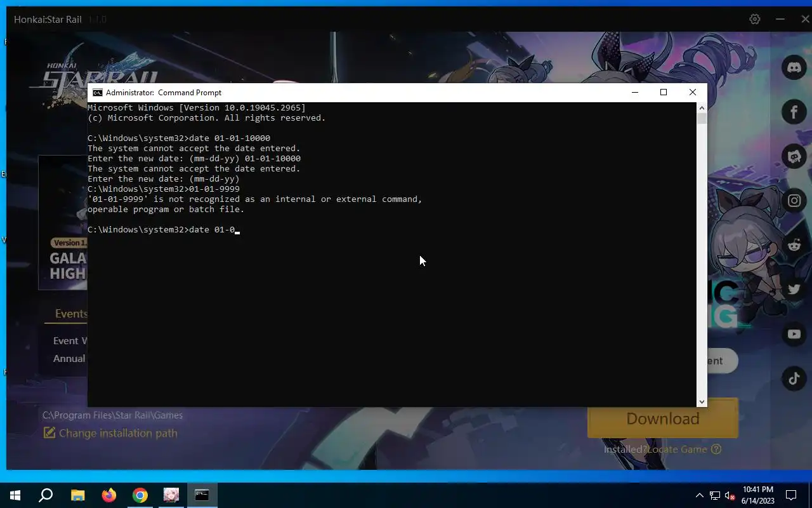The image size is (812, 508).
Task: Click the Download button in launcher
Action: point(663,418)
